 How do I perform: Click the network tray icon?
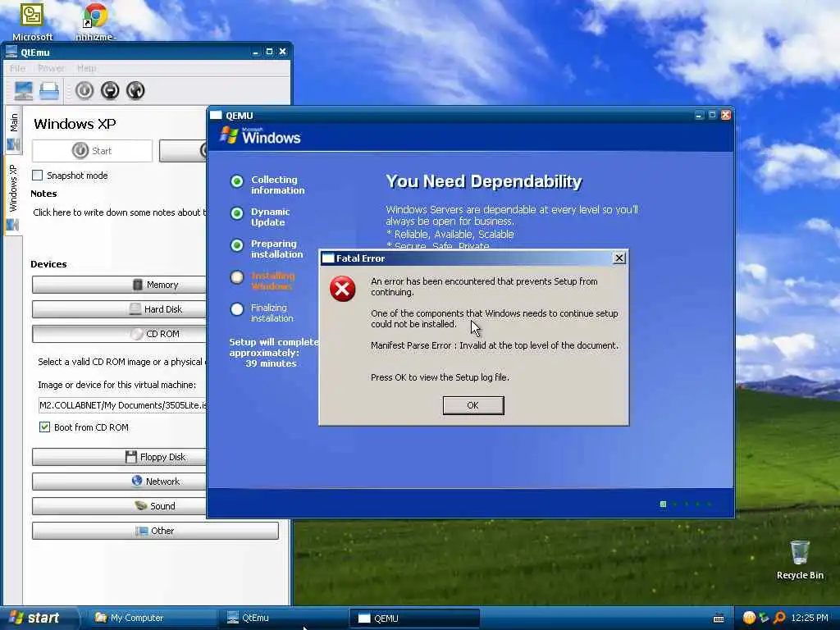click(764, 618)
